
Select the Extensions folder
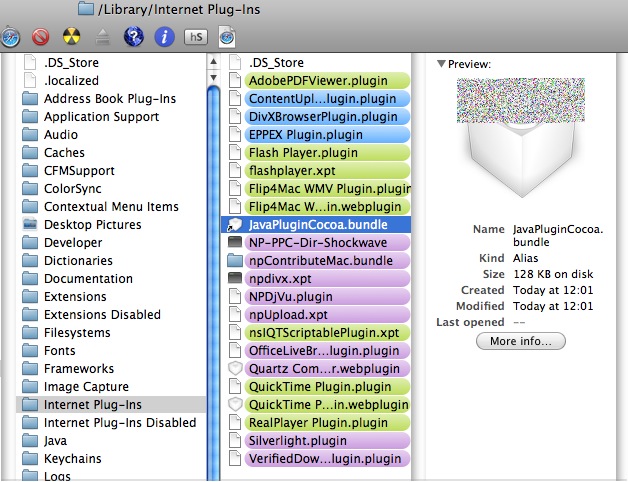[111, 297]
